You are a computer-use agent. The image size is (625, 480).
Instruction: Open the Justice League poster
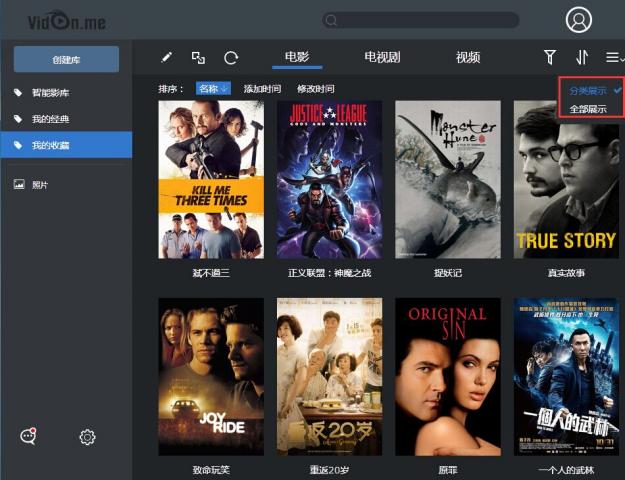tap(329, 179)
